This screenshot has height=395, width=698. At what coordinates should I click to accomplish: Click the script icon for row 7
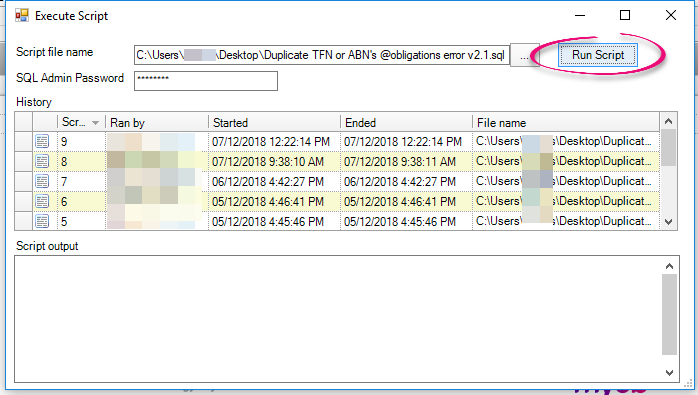(42, 181)
